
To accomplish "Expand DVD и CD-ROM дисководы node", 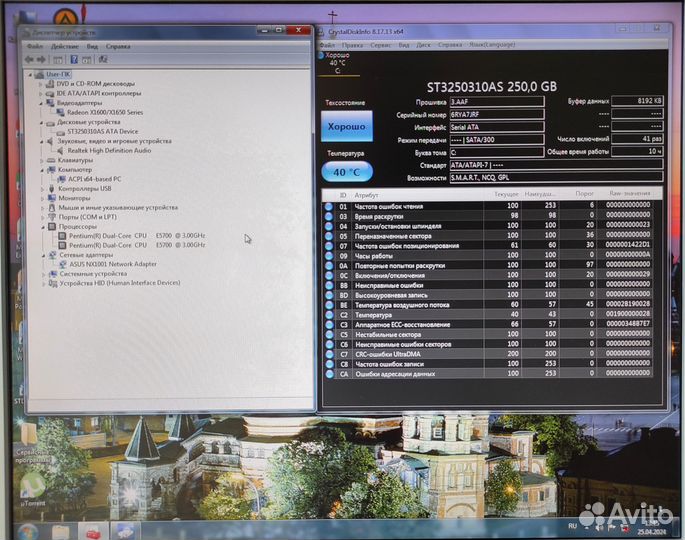I will coord(41,83).
